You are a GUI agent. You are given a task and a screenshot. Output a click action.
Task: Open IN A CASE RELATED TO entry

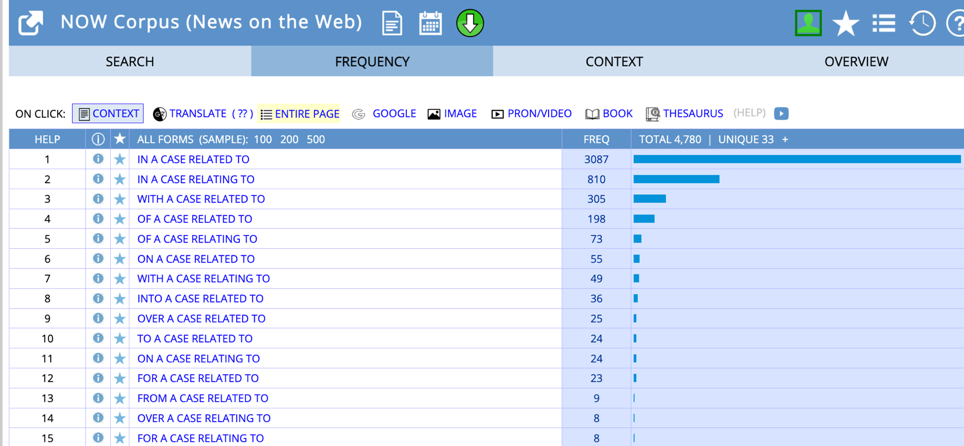point(193,159)
